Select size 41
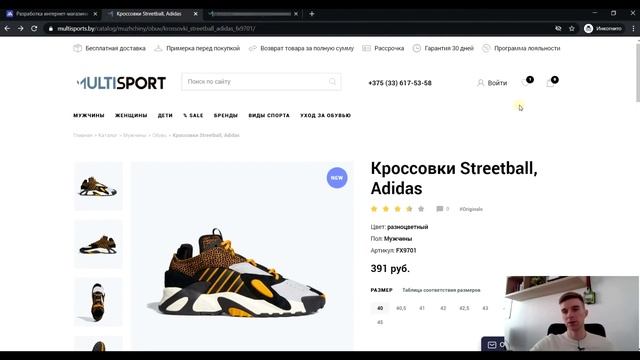640x360 pixels. pos(422,308)
